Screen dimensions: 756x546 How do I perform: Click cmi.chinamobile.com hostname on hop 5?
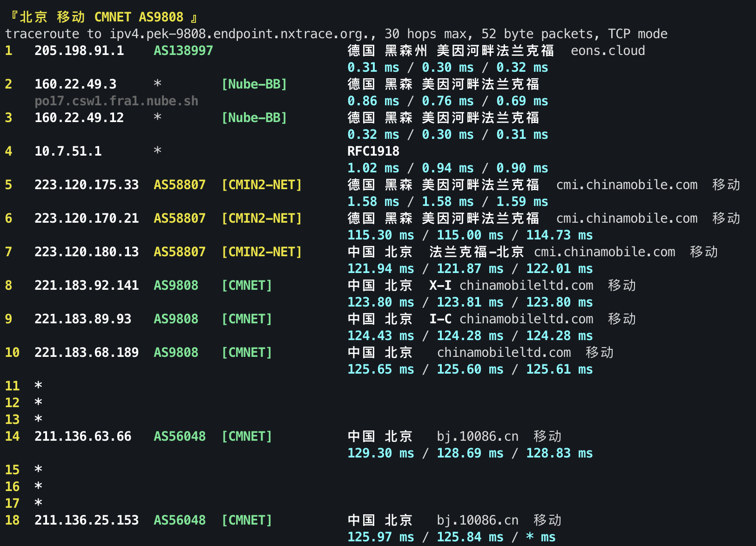(x=627, y=185)
